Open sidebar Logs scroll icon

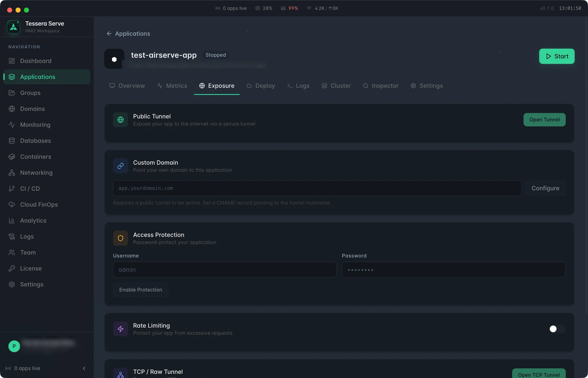click(12, 237)
